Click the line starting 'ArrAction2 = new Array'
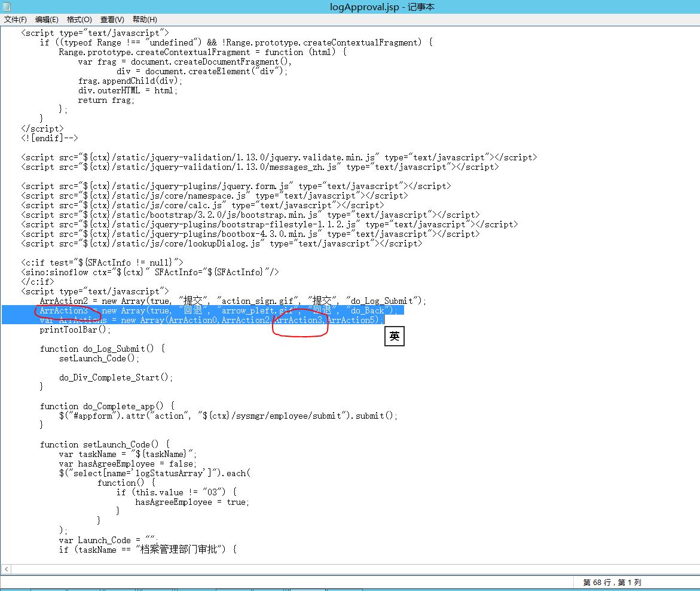This screenshot has width=700, height=591. [233, 301]
